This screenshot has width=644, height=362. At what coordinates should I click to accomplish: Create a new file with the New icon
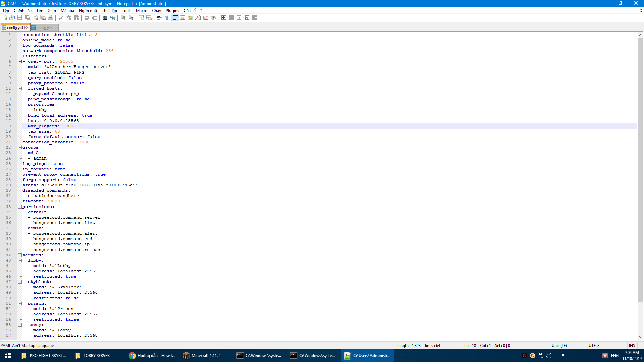(x=4, y=18)
